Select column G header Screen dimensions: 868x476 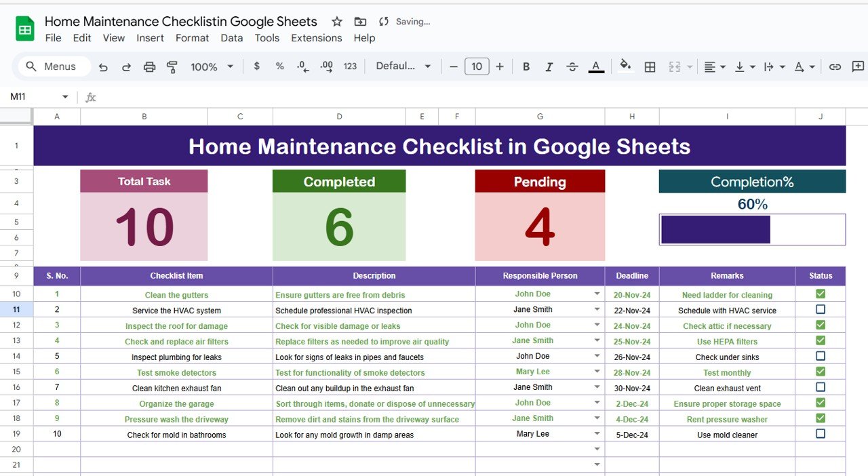[x=540, y=117]
